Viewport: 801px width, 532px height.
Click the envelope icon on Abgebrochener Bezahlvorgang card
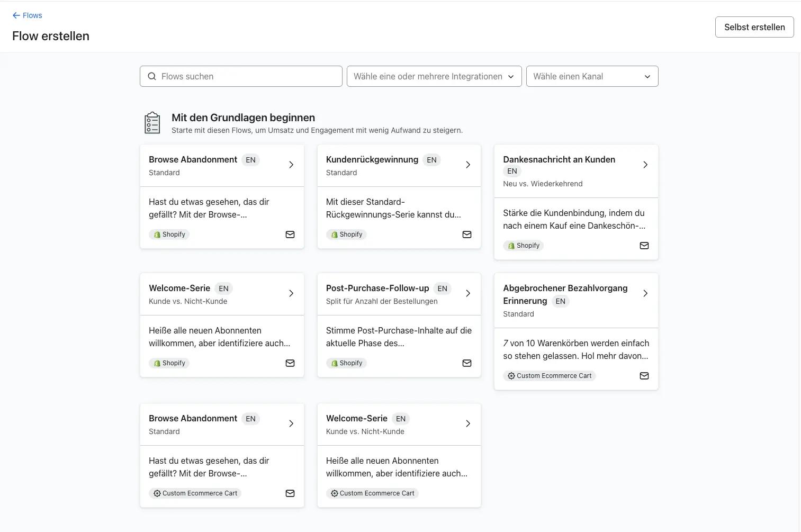(644, 376)
